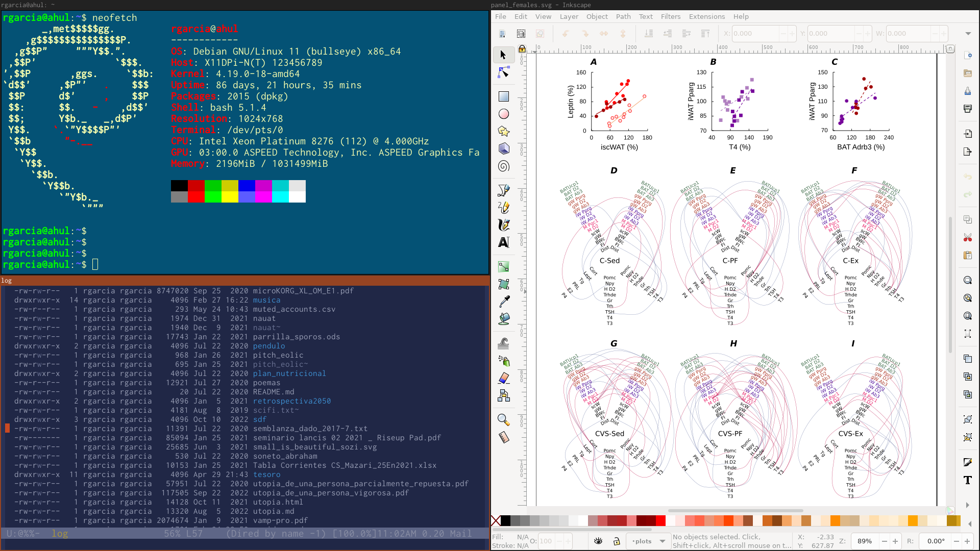The image size is (980, 551).
Task: Open the Extensions menu
Action: [x=706, y=16]
